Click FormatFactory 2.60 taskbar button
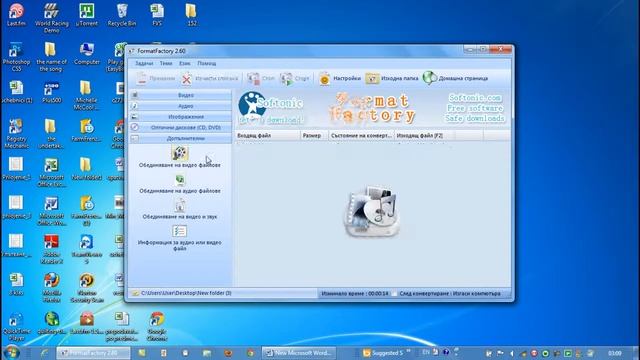The height and width of the screenshot is (360, 640). [93, 353]
